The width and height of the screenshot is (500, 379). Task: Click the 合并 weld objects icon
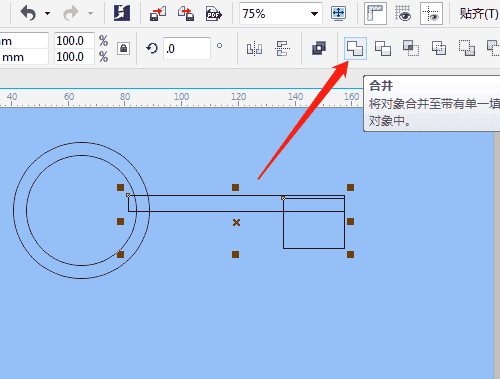(x=355, y=49)
